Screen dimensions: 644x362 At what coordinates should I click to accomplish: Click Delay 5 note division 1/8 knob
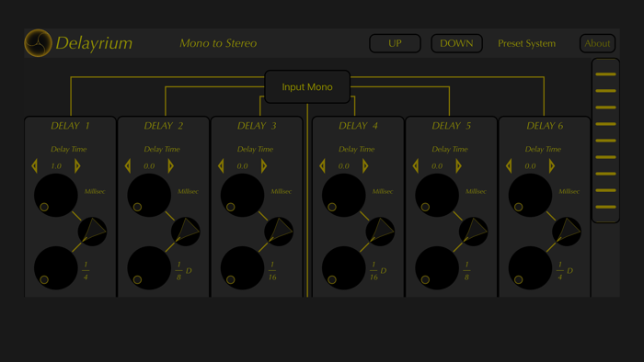437,267
